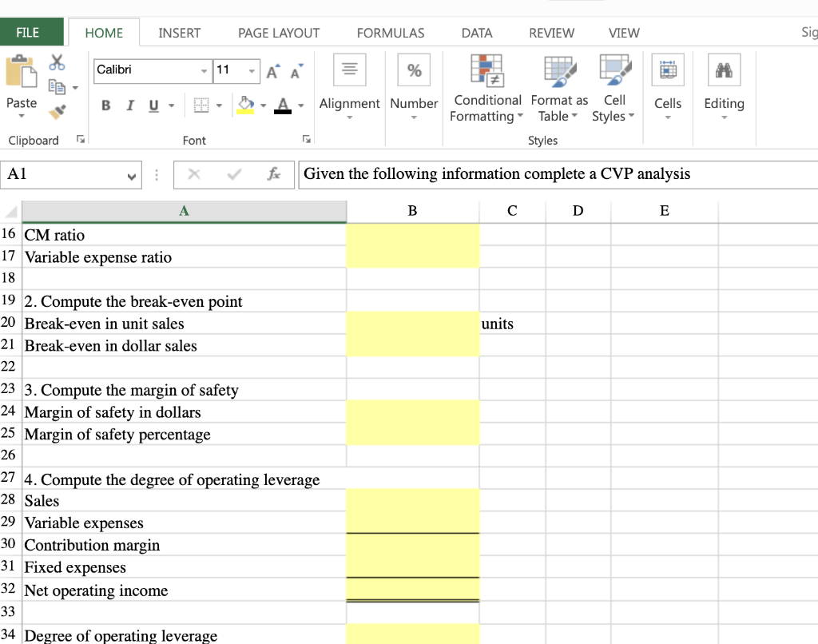This screenshot has width=818, height=644.
Task: Click inside the formula bar
Action: pyautogui.click(x=479, y=173)
